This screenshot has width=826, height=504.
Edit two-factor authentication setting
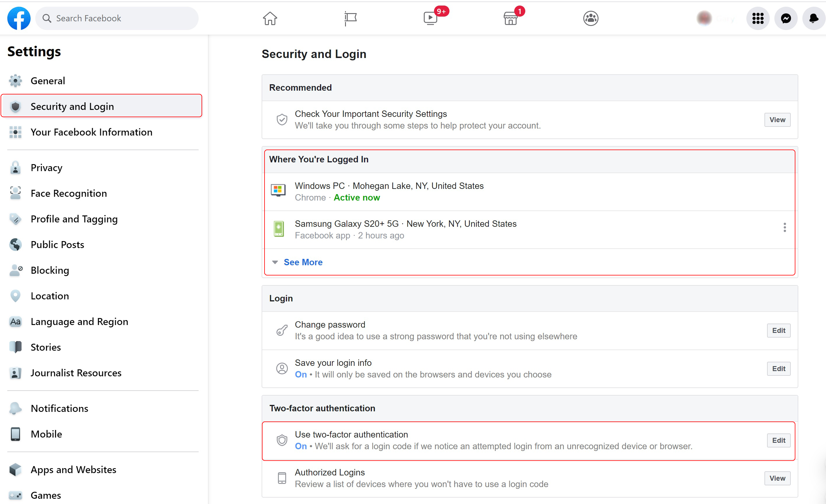point(778,440)
